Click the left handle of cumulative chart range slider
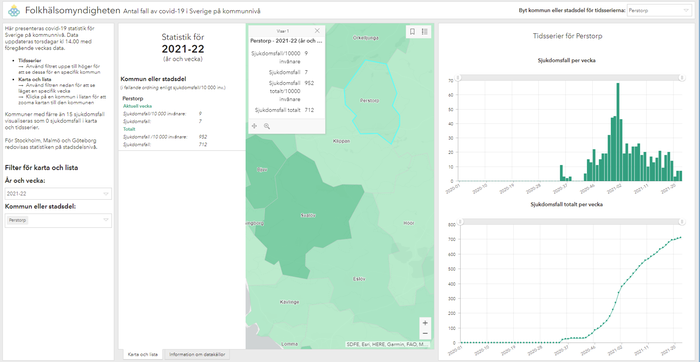 (x=461, y=221)
